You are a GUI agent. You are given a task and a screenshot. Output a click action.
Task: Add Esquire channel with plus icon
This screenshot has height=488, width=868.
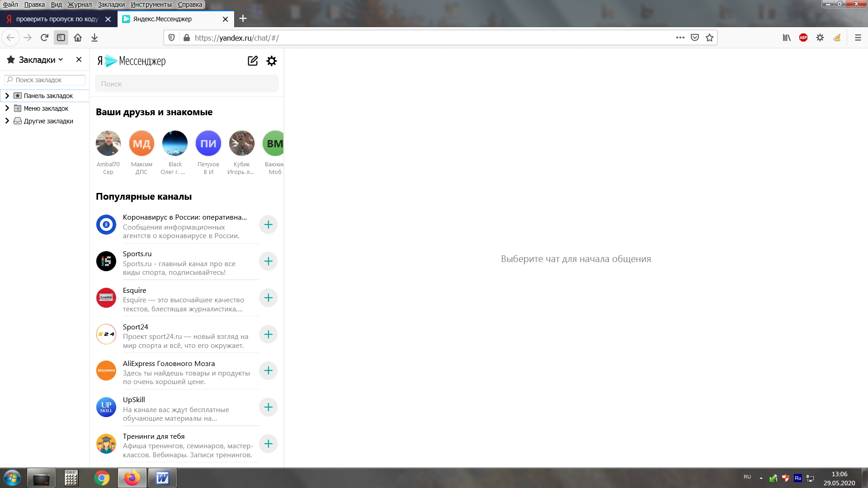click(268, 298)
